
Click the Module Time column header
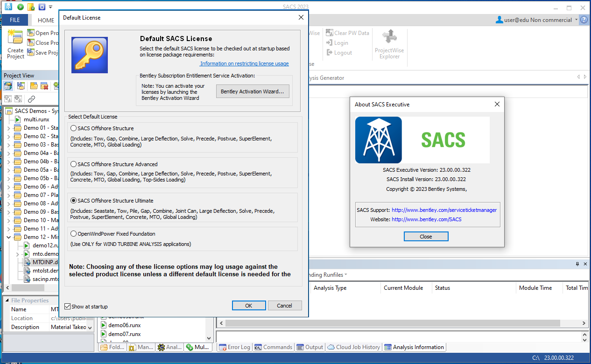point(535,288)
